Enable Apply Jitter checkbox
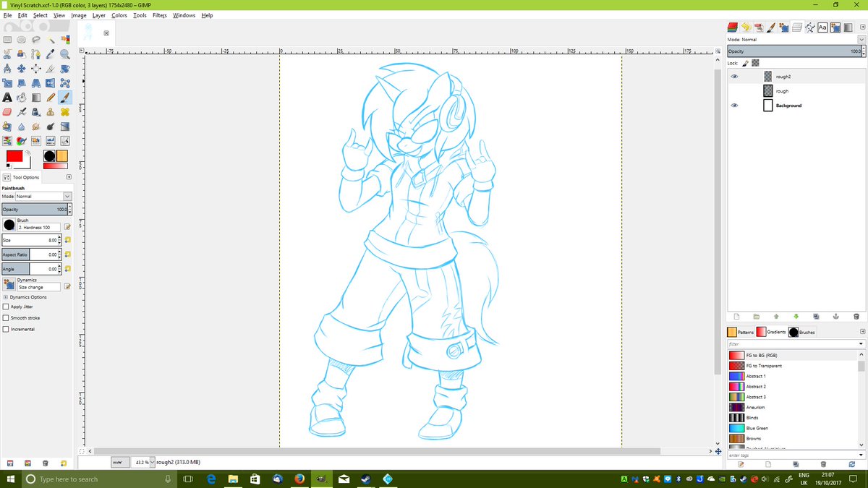 7,307
